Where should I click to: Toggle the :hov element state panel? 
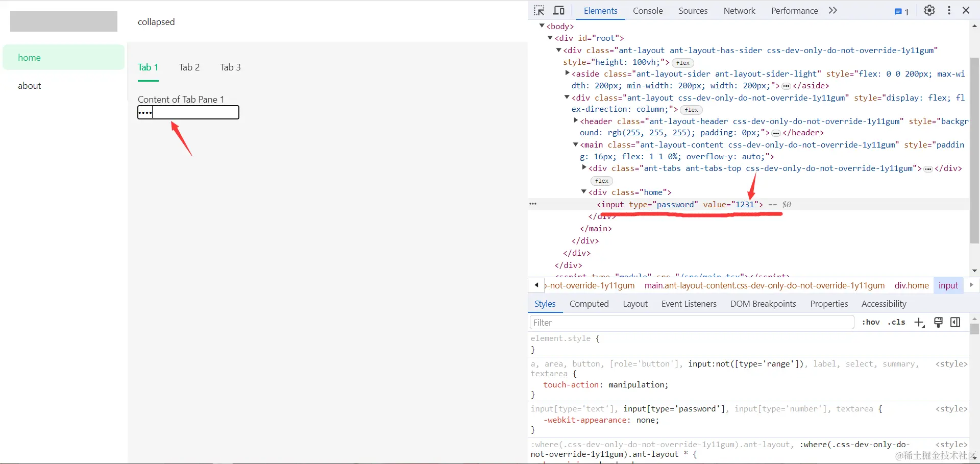coord(871,322)
